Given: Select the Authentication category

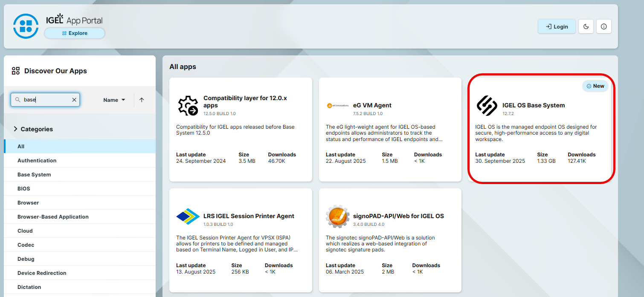Looking at the screenshot, I should coord(37,161).
